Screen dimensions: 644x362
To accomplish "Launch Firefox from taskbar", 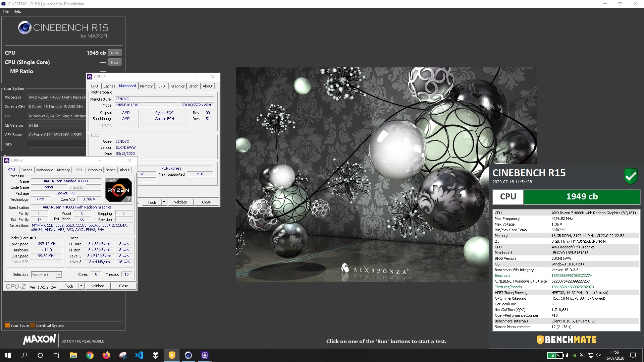I will point(106,355).
